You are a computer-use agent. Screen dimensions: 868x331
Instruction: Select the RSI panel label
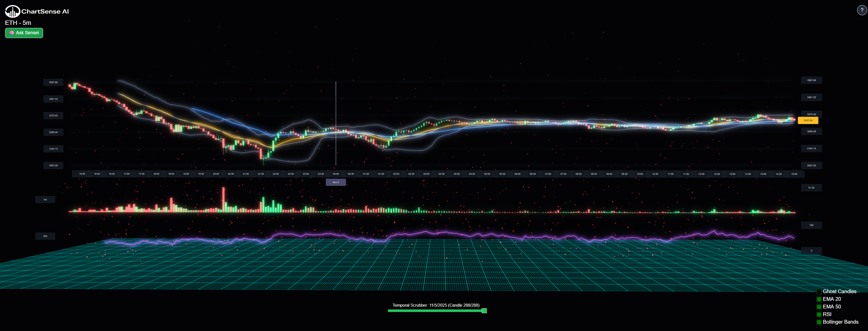click(45, 236)
